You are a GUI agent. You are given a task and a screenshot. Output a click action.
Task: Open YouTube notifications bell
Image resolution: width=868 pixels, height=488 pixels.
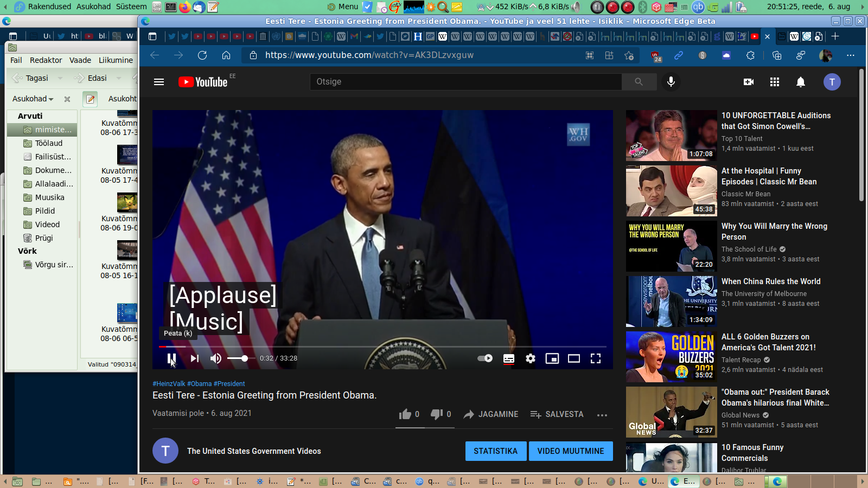pyautogui.click(x=800, y=82)
